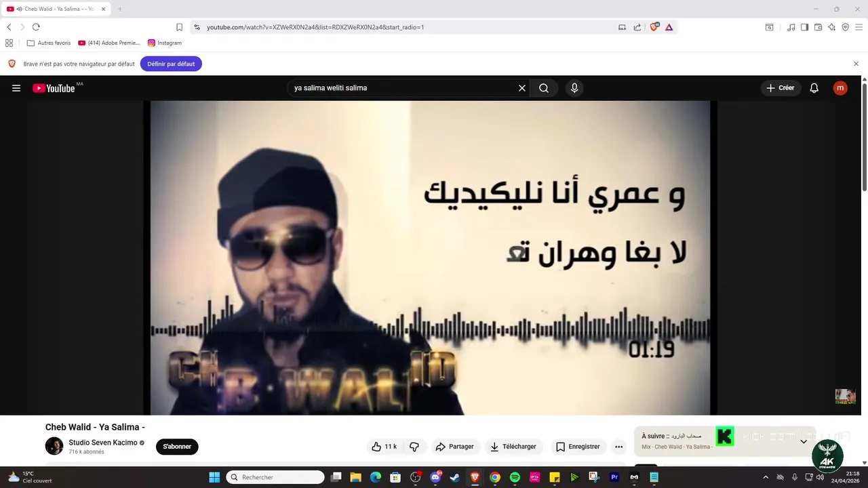The image size is (868, 488).
Task: Bookmark this page icon
Action: (179, 27)
